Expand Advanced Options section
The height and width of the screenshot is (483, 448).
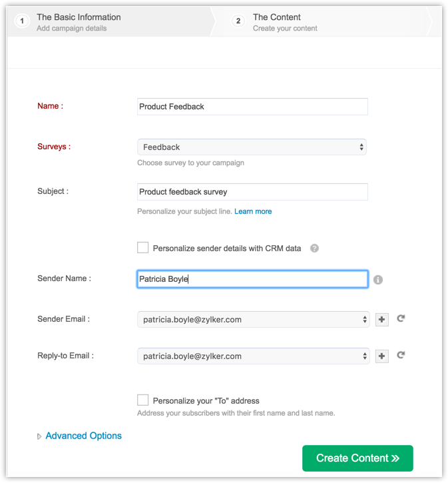pyautogui.click(x=83, y=436)
